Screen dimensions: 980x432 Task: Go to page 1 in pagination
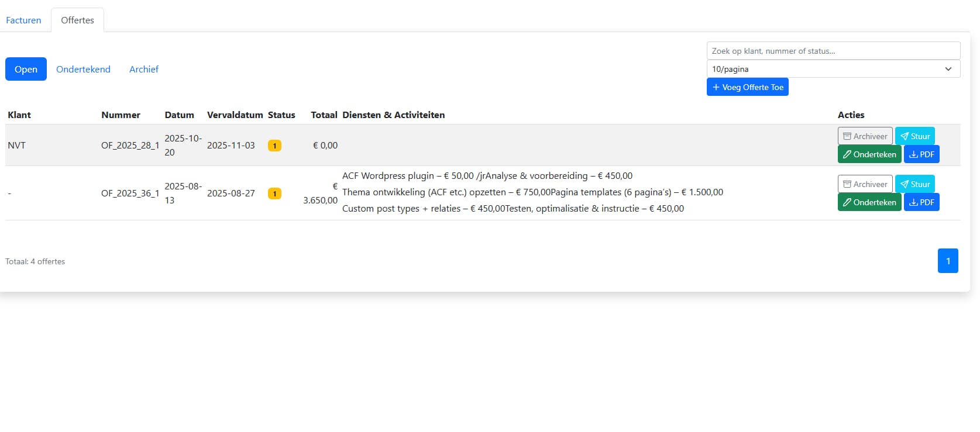click(x=947, y=261)
